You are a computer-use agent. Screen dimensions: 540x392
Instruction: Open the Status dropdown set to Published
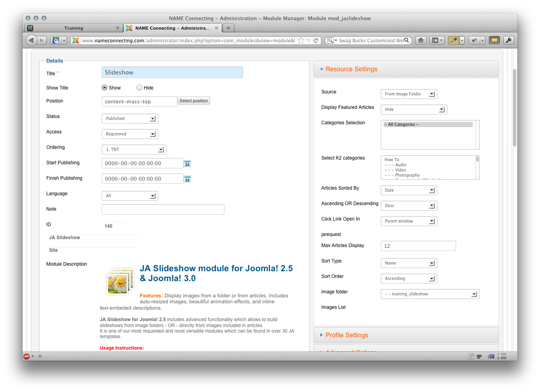click(x=130, y=118)
